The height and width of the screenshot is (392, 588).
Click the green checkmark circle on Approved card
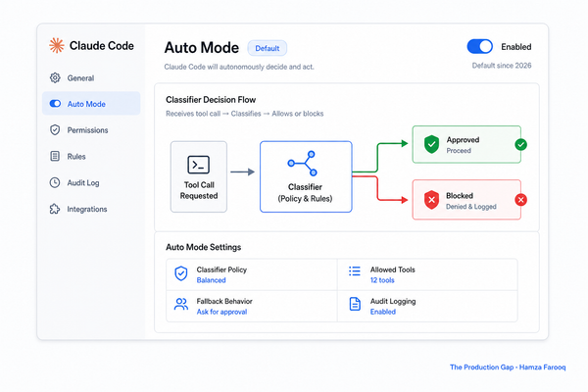(x=520, y=144)
